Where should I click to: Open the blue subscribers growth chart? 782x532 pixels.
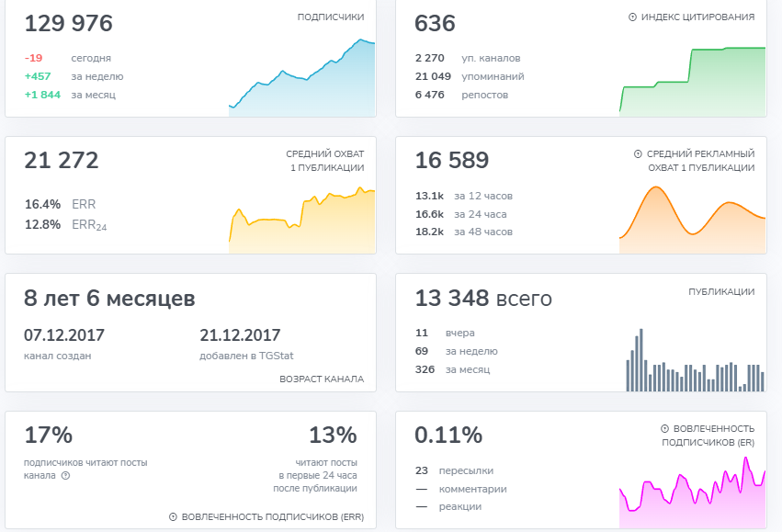click(x=301, y=77)
